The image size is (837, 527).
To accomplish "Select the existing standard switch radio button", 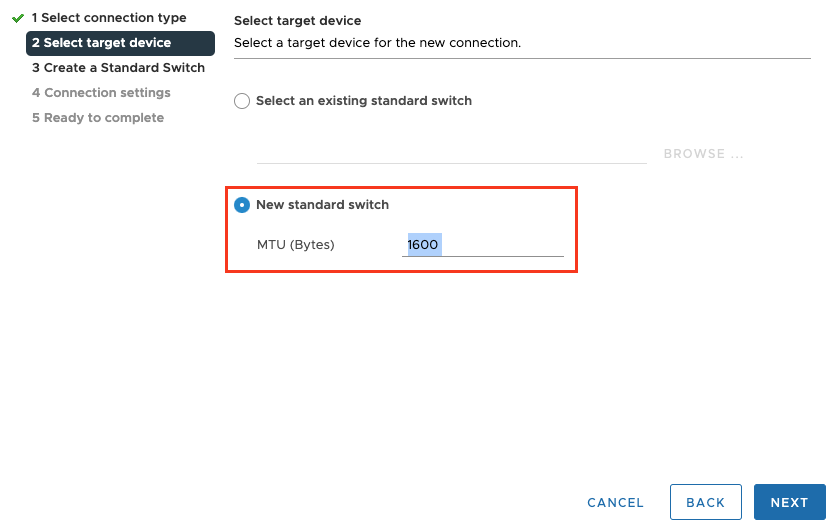I will (242, 101).
